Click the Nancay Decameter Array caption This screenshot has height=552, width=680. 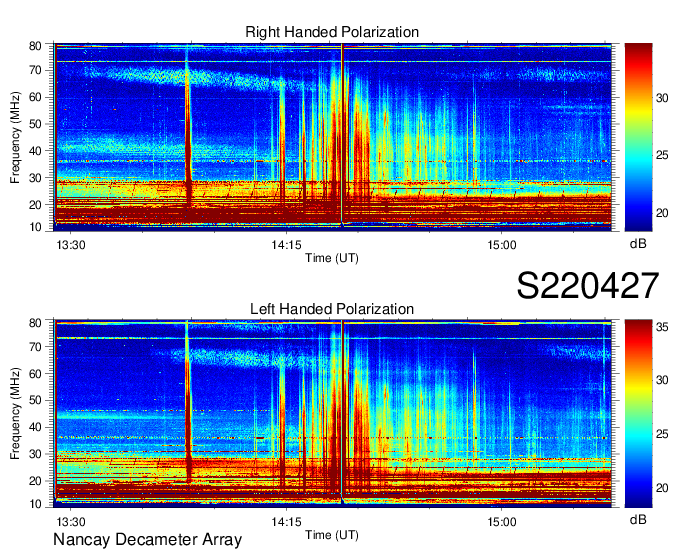[x=147, y=540]
